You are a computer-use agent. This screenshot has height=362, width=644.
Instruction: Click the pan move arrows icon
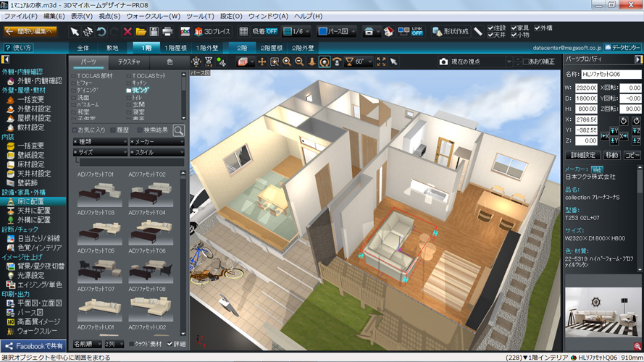[262, 62]
